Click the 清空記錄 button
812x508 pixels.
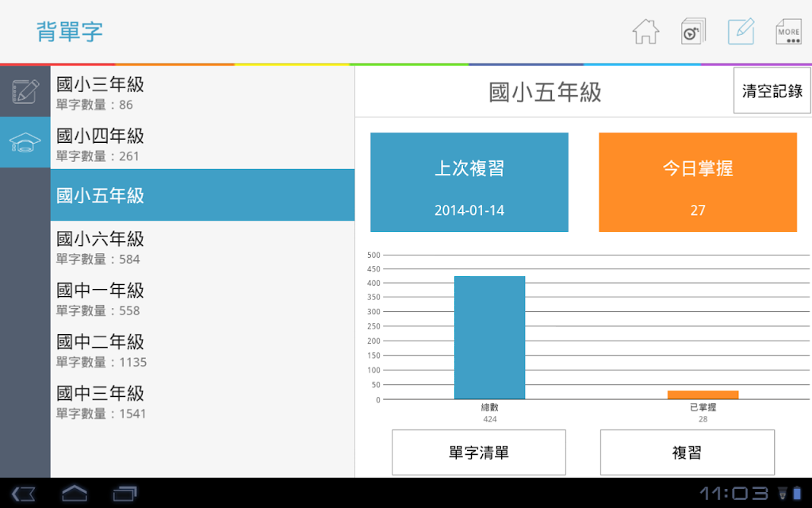pos(772,90)
